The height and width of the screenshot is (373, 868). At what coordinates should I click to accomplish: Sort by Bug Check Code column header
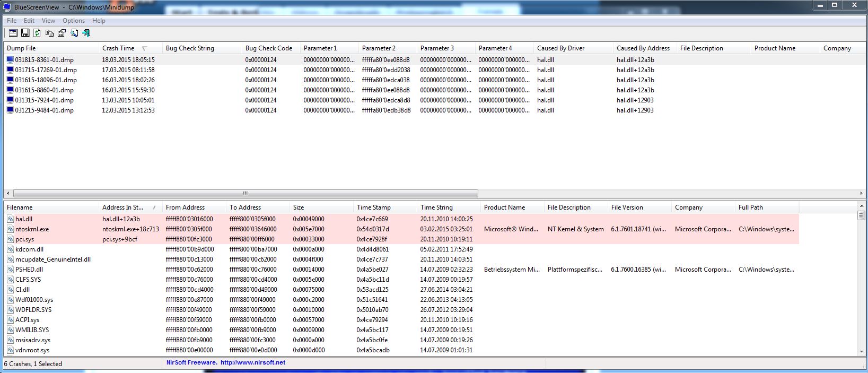(x=271, y=48)
